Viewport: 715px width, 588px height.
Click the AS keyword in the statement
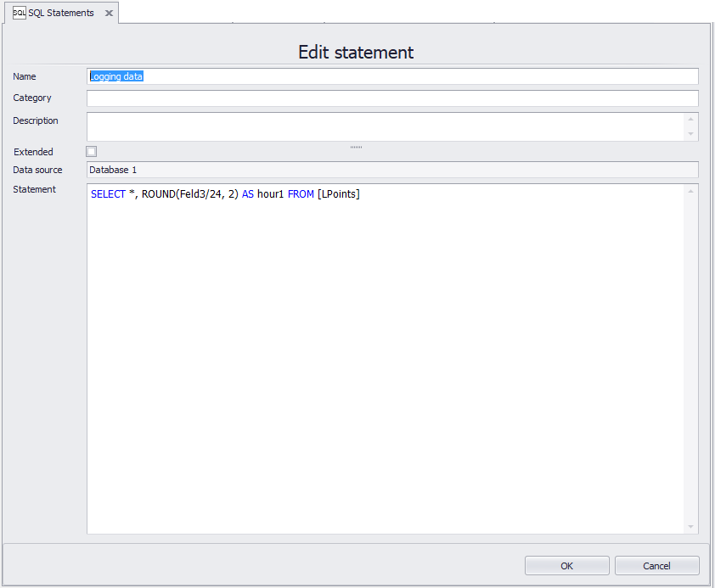248,194
